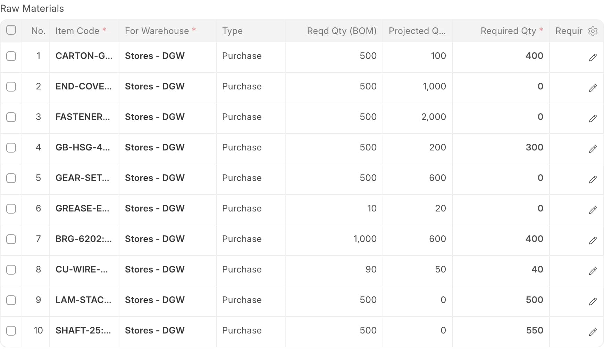
Task: Open edit pencil for FASTENER row
Action: [x=593, y=119]
